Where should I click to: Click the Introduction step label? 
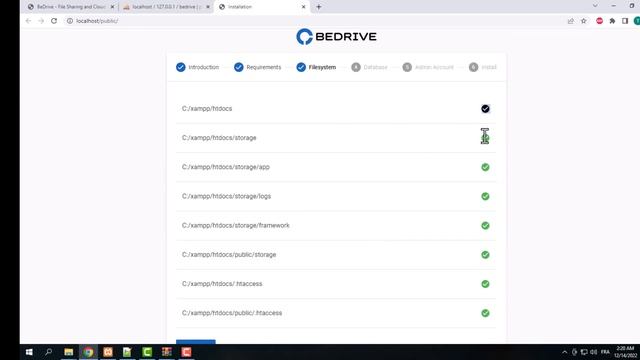point(204,67)
